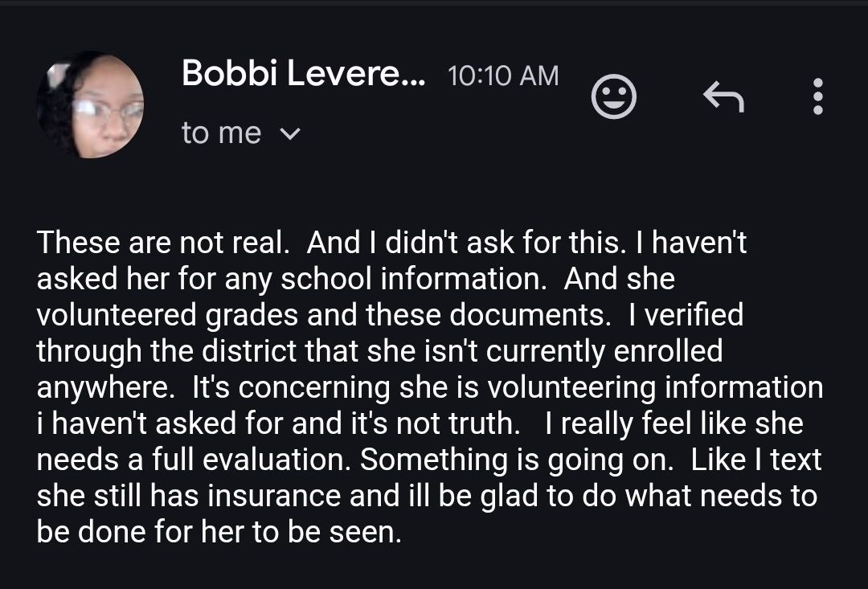Tap the text "asked her for any school information"

(289, 279)
